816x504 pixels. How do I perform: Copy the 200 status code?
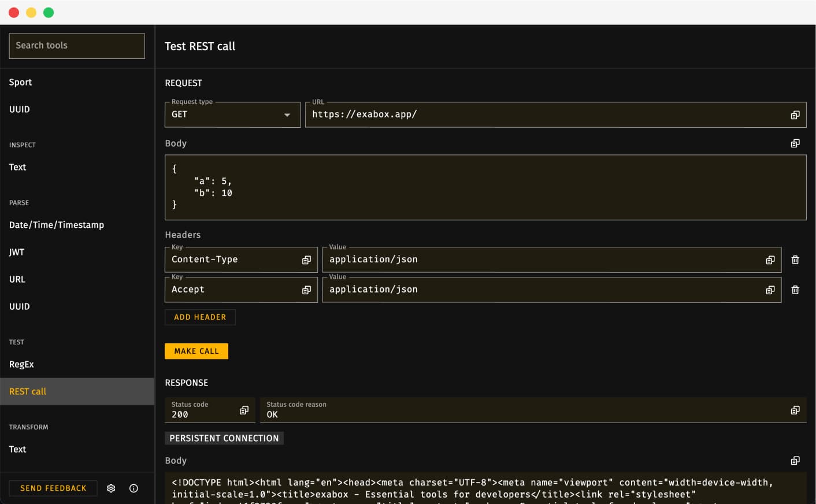pos(244,410)
